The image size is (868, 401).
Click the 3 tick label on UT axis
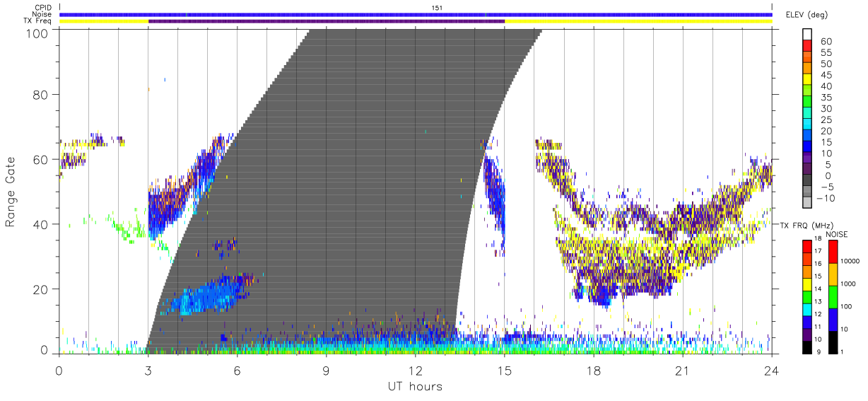[148, 370]
